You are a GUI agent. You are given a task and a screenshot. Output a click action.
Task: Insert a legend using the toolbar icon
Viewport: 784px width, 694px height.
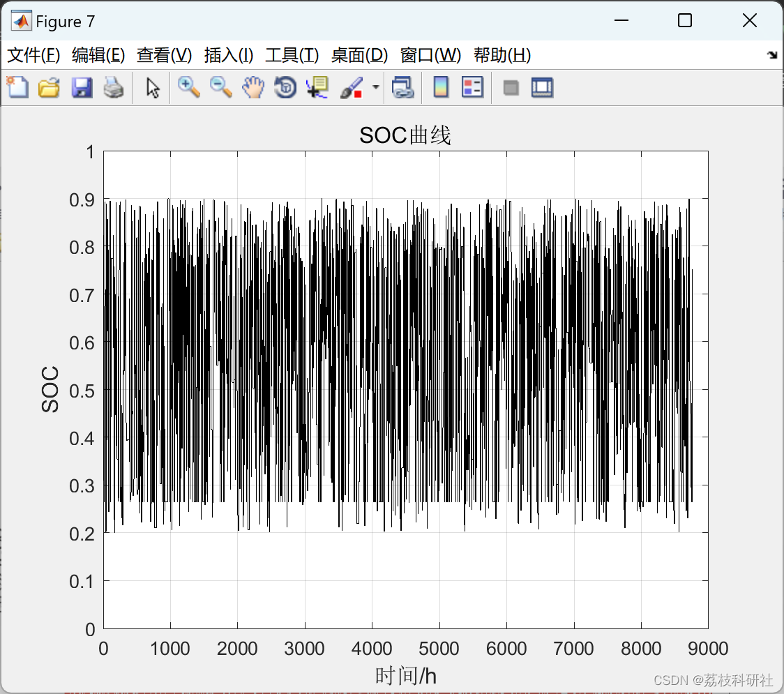click(x=472, y=87)
